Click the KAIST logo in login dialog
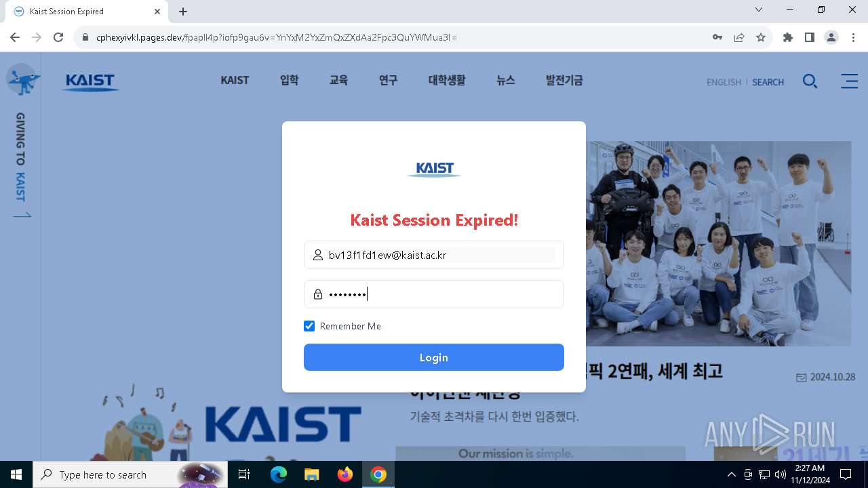This screenshot has width=868, height=488. (x=434, y=169)
